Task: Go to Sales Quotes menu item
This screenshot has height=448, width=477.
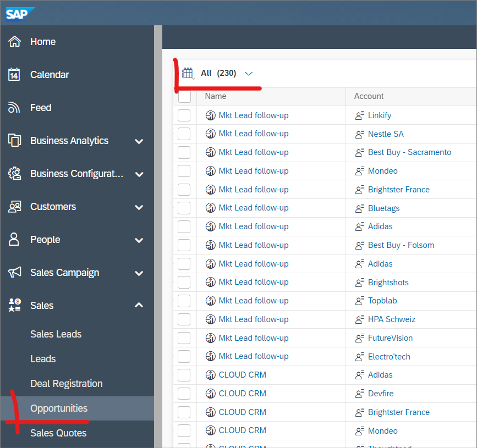Action: tap(58, 433)
